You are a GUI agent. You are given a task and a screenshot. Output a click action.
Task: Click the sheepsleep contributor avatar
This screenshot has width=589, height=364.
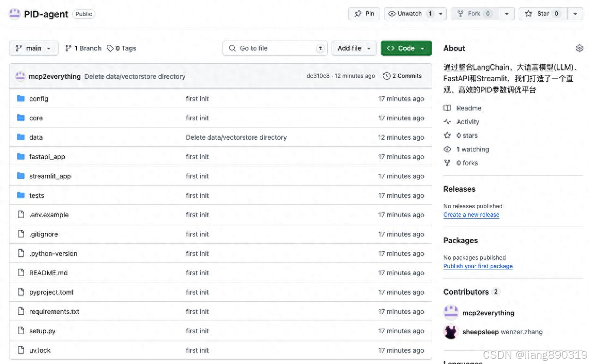click(451, 332)
